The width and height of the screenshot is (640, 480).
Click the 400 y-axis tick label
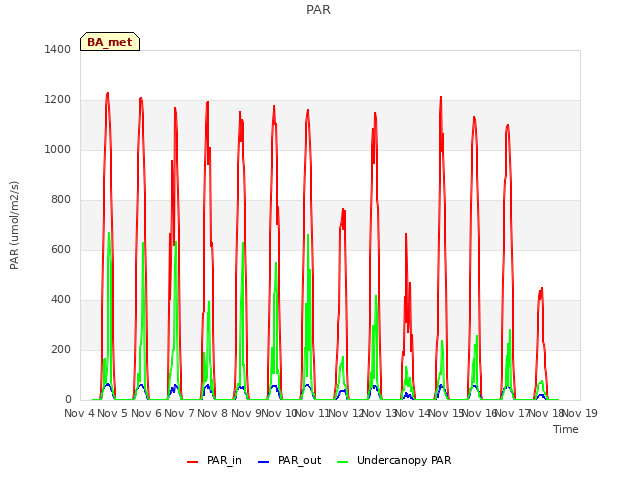click(x=61, y=300)
